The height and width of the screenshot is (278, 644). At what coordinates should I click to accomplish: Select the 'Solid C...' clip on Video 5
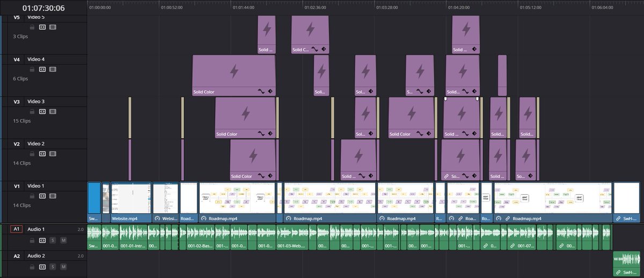click(x=310, y=34)
